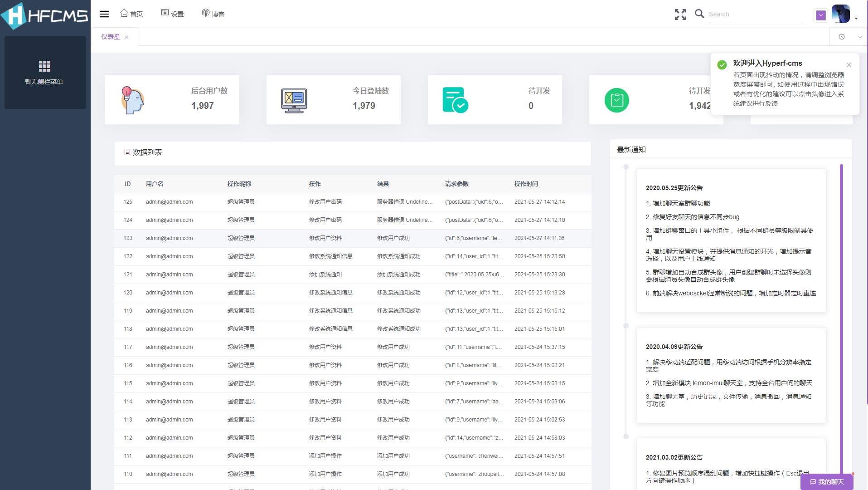Viewport: 868px width, 490px height.
Task: Open the purple theme color dropdown
Action: [x=821, y=15]
